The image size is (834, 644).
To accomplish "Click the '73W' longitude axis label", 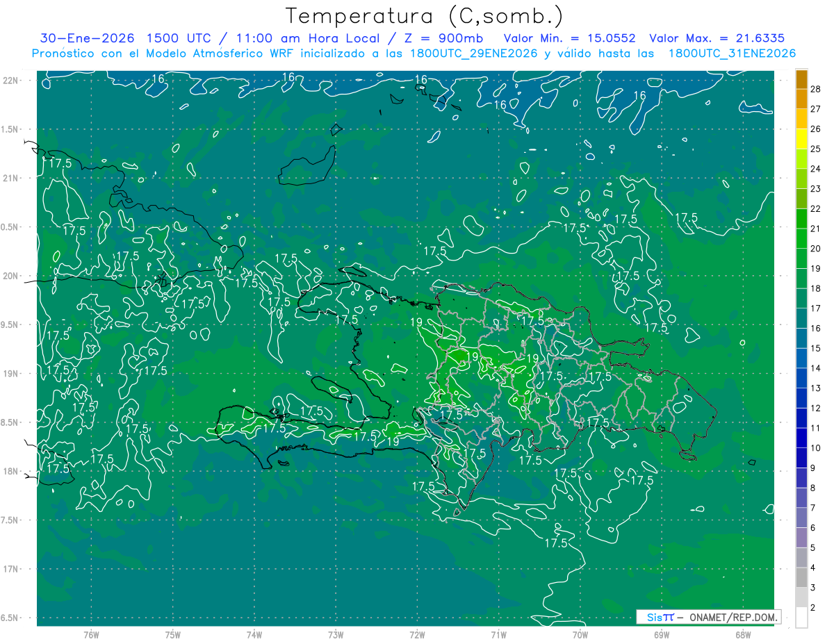I will (336, 634).
